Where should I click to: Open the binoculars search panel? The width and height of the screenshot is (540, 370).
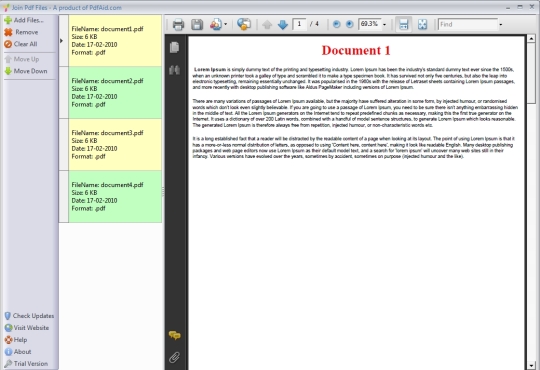[174, 70]
